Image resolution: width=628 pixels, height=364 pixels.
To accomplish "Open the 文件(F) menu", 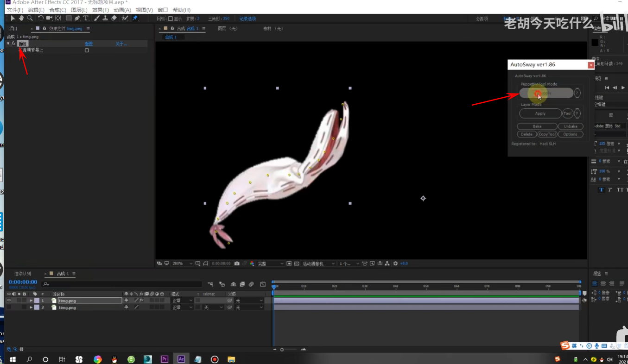I will 15,10.
